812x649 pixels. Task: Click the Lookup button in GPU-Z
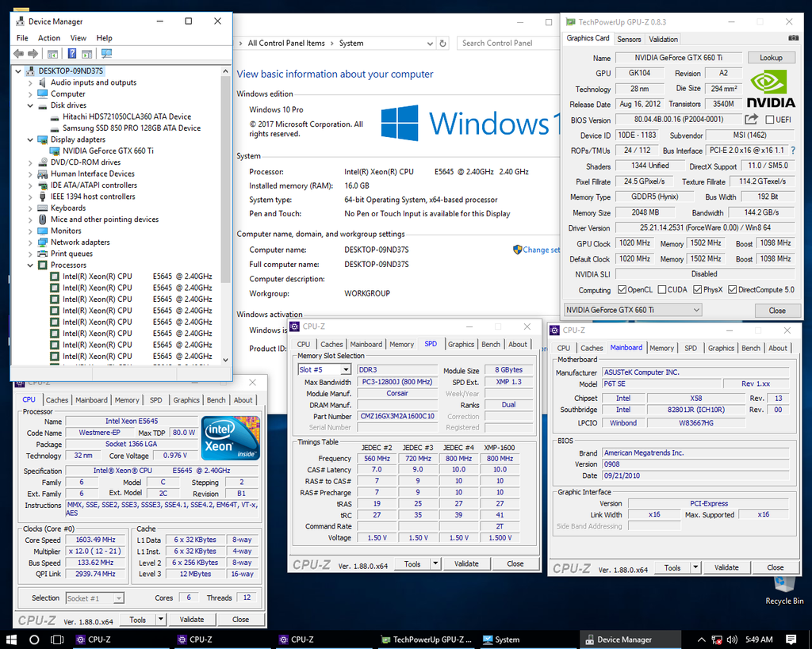pyautogui.click(x=771, y=58)
